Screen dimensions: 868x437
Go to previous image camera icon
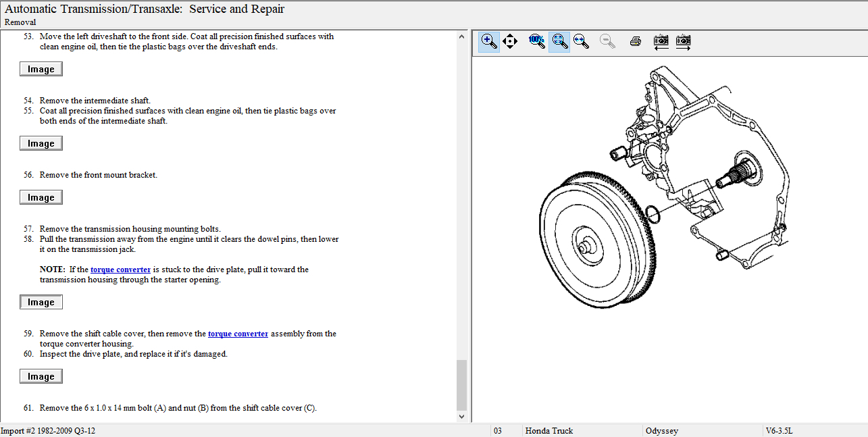(661, 42)
